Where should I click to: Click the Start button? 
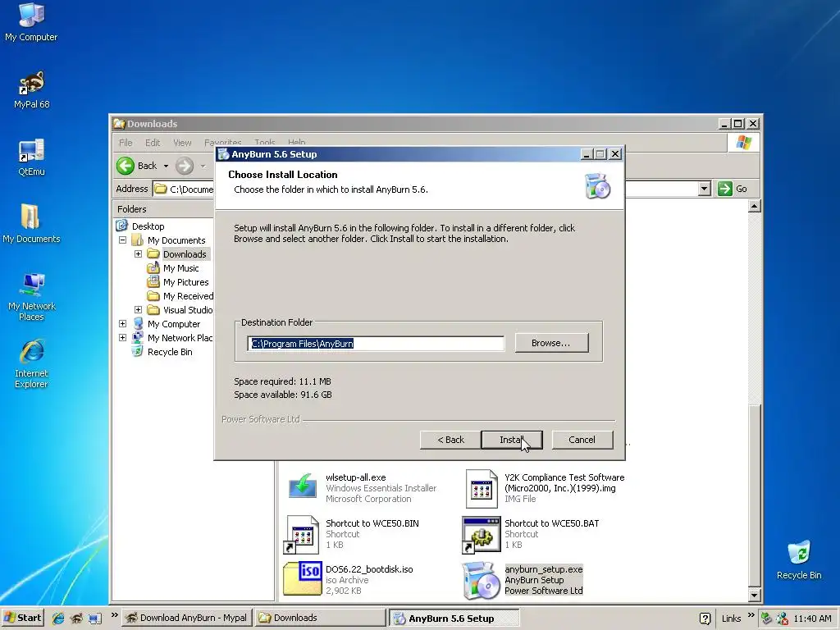pyautogui.click(x=23, y=618)
